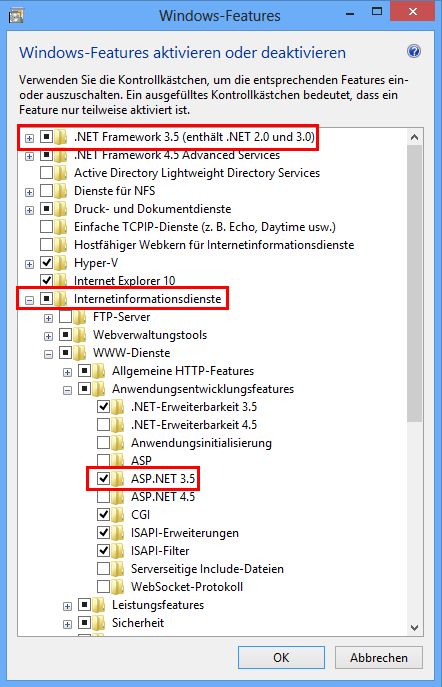Click folder icon beside Leistungsfeatures
The width and height of the screenshot is (442, 687).
tap(99, 605)
